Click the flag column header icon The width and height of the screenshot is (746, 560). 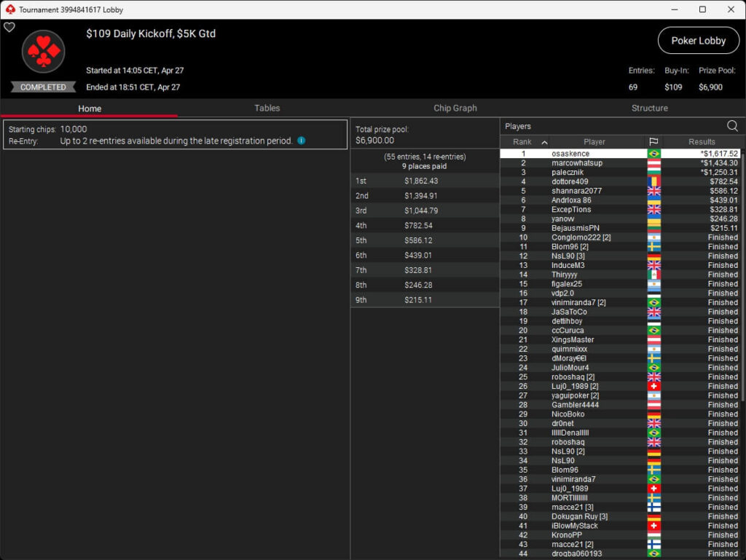pos(653,142)
